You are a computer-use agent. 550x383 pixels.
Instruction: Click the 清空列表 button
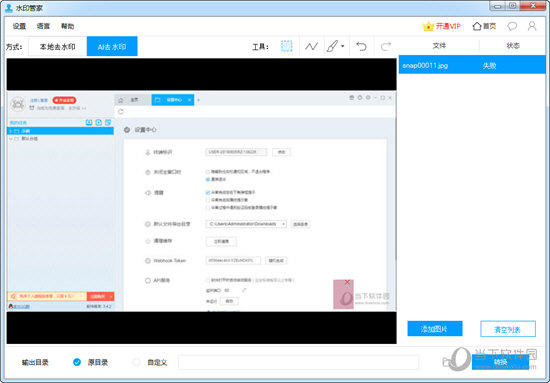508,329
